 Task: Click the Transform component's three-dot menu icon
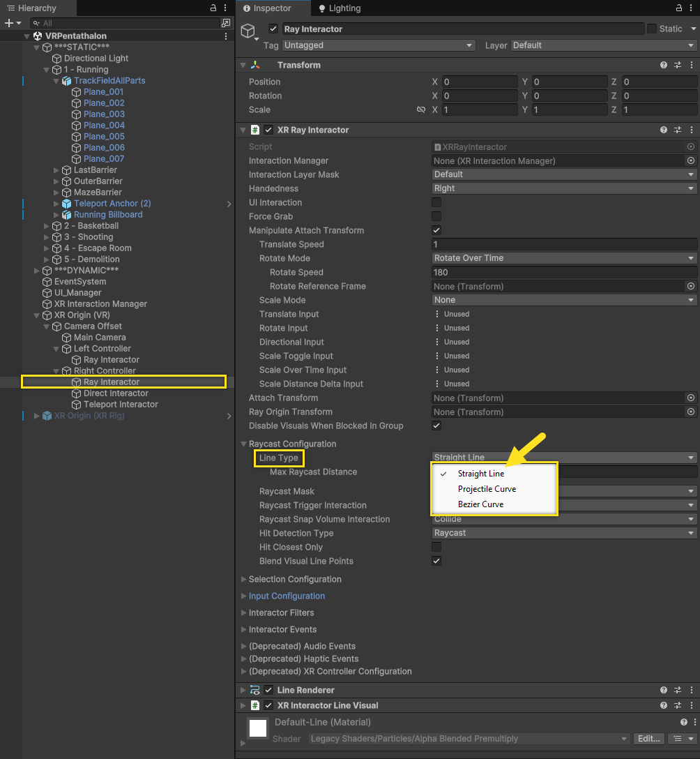coord(691,64)
